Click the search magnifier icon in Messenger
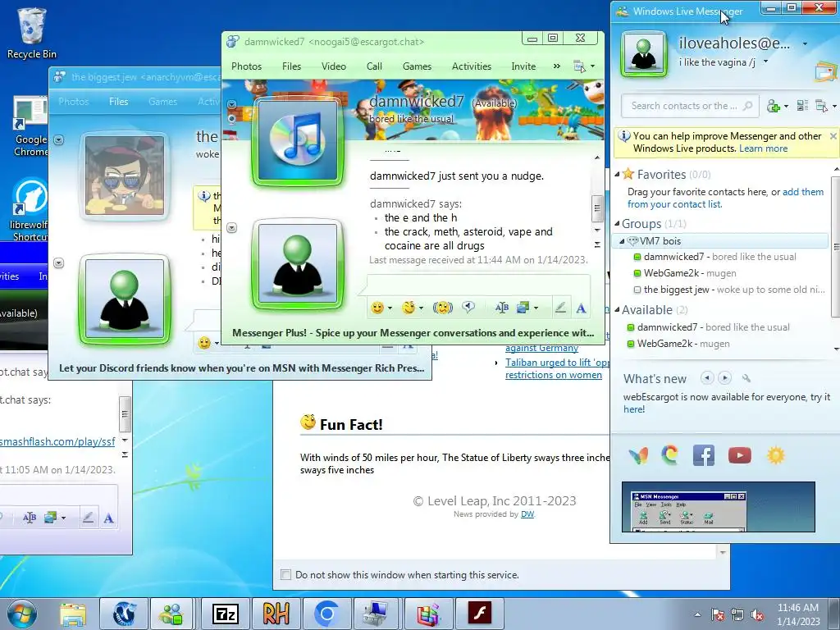This screenshot has height=630, width=840. pyautogui.click(x=748, y=106)
